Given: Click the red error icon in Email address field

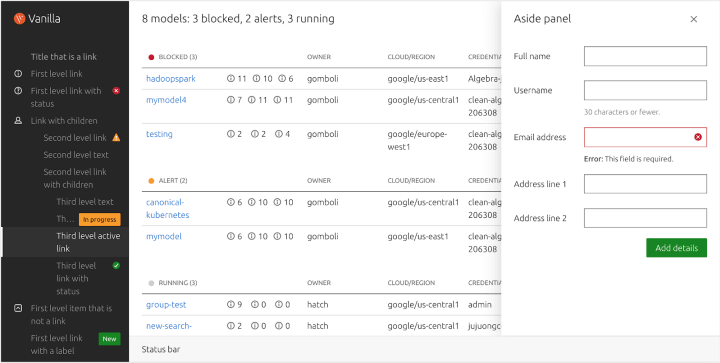Looking at the screenshot, I should click(698, 137).
